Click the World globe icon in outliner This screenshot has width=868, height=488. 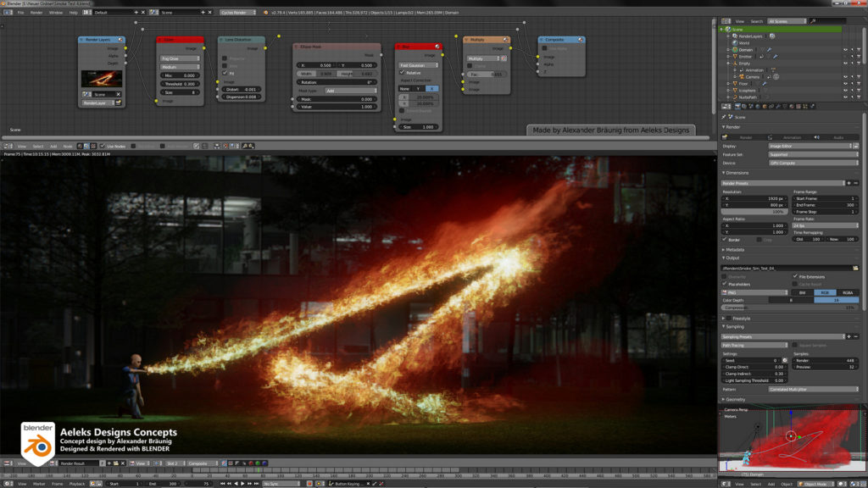[735, 42]
